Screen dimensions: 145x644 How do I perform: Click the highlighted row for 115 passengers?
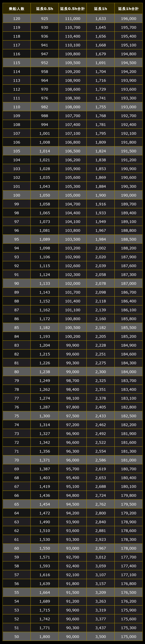pos(73,63)
